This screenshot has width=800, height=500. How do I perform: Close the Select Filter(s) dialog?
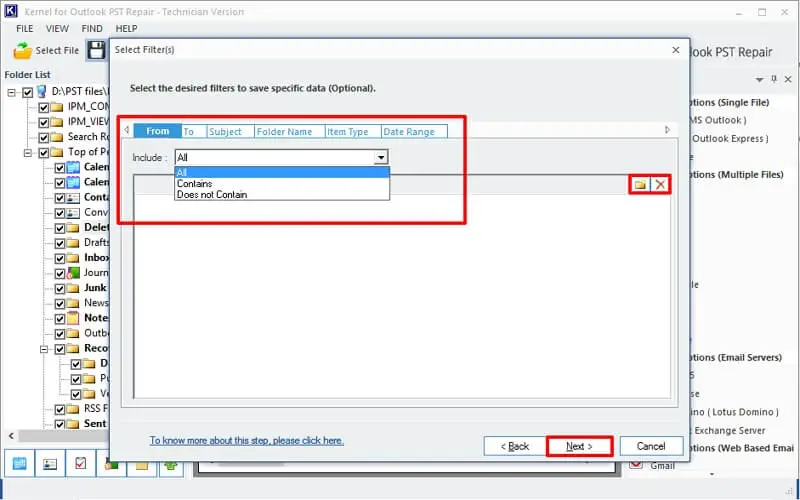point(676,50)
